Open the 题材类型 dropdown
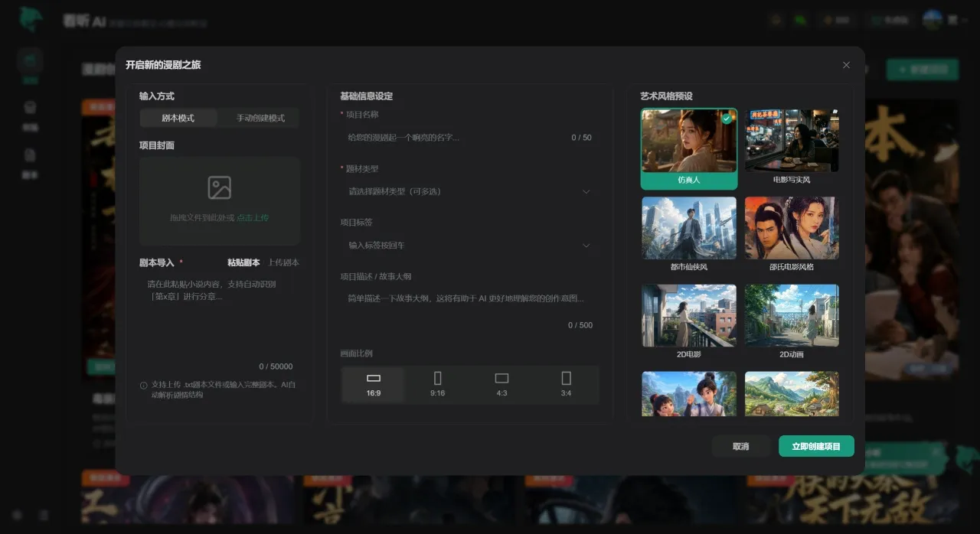This screenshot has width=980, height=534. [x=469, y=191]
